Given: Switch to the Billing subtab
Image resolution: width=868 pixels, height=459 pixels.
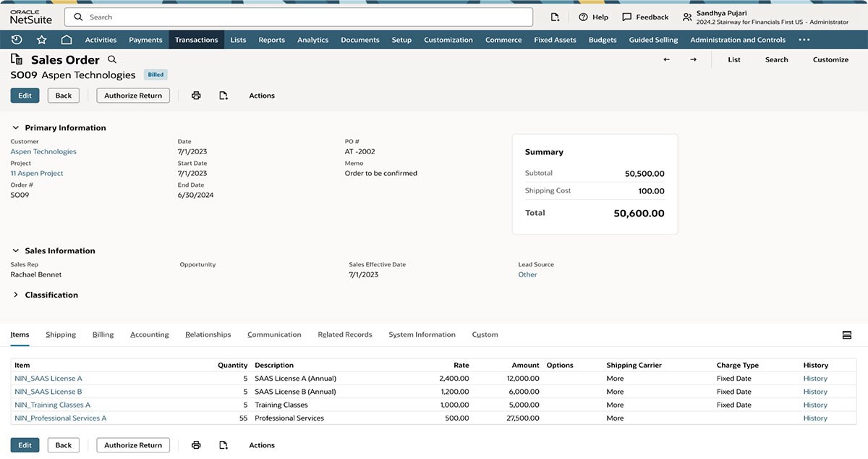Looking at the screenshot, I should (x=103, y=334).
